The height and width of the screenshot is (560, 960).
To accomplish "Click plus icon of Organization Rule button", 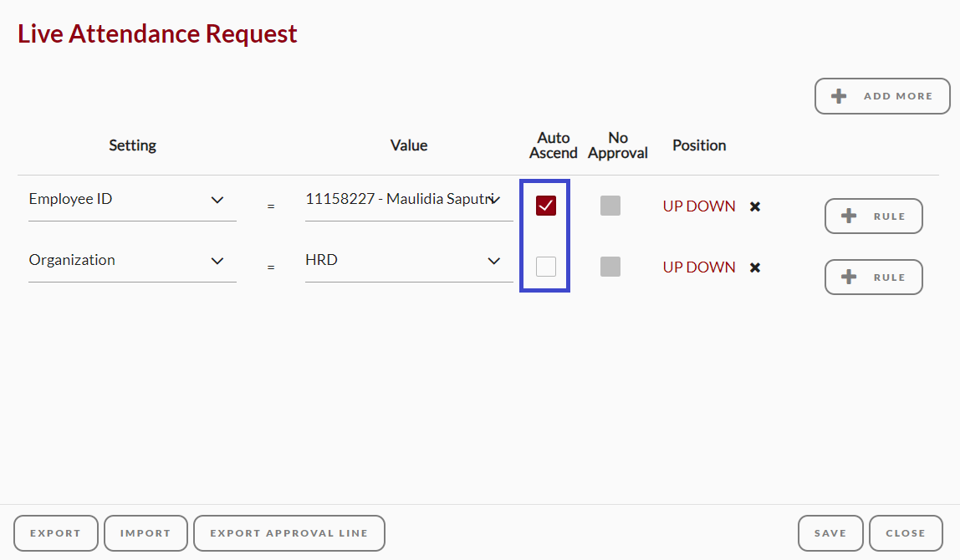I will point(849,277).
